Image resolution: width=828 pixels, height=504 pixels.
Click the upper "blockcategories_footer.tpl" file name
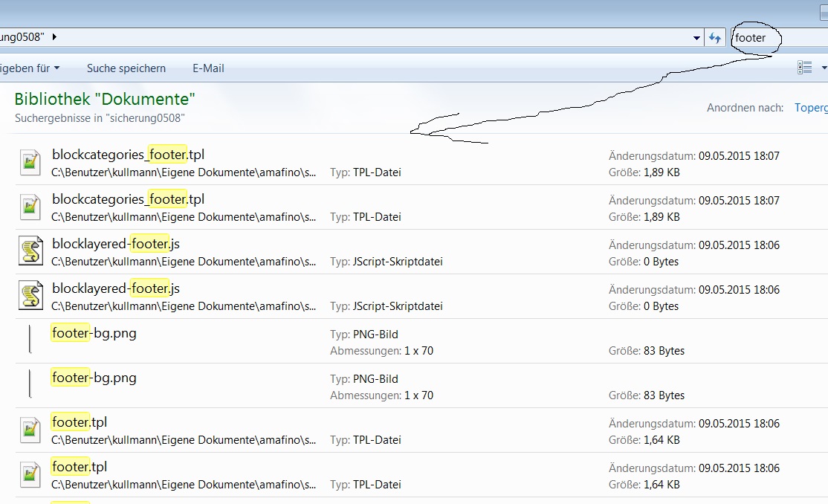pos(129,155)
